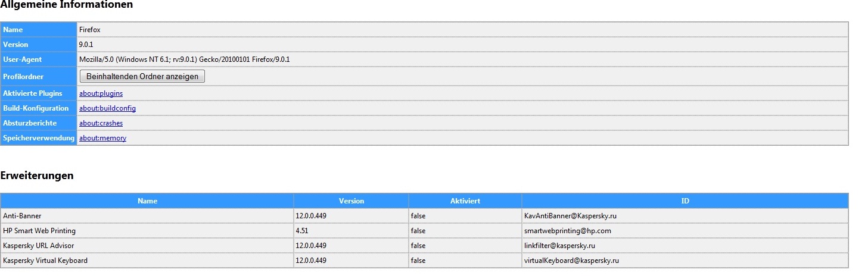Click the Beinhaltenden Ordner anzeigen button

(142, 76)
